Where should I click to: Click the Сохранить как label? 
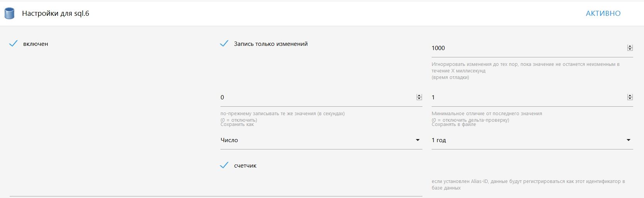coord(237,124)
